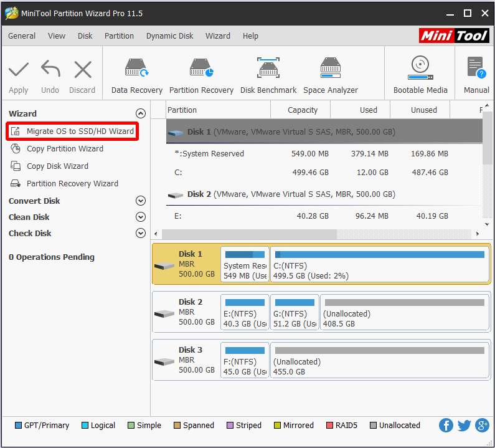Click the MiniTool app icon in title bar
This screenshot has width=495, height=448.
(12, 13)
